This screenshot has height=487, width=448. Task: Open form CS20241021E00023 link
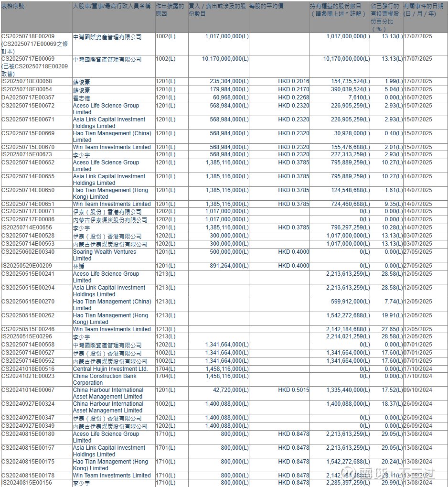(28, 376)
